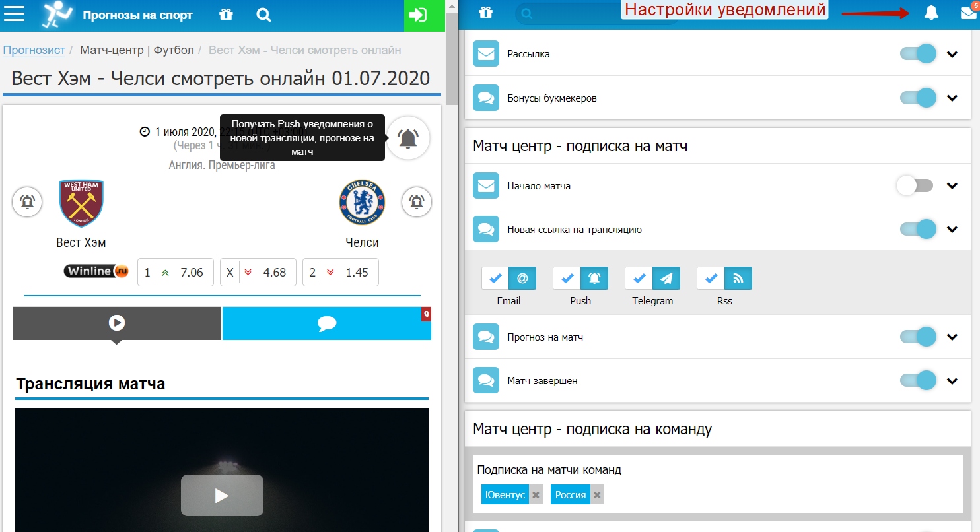Image resolution: width=980 pixels, height=532 pixels.
Task: Toggle Новая ссылка на трансляцию switch
Action: click(x=918, y=229)
